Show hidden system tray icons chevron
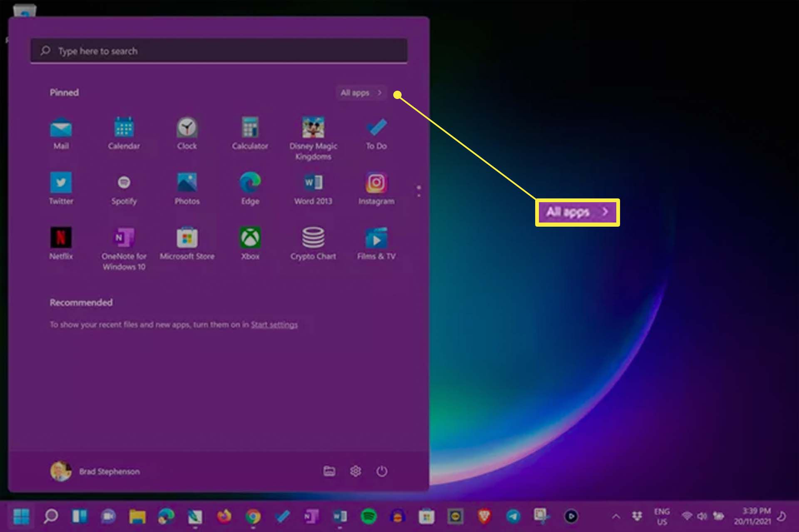This screenshot has width=799, height=532. pyautogui.click(x=616, y=517)
